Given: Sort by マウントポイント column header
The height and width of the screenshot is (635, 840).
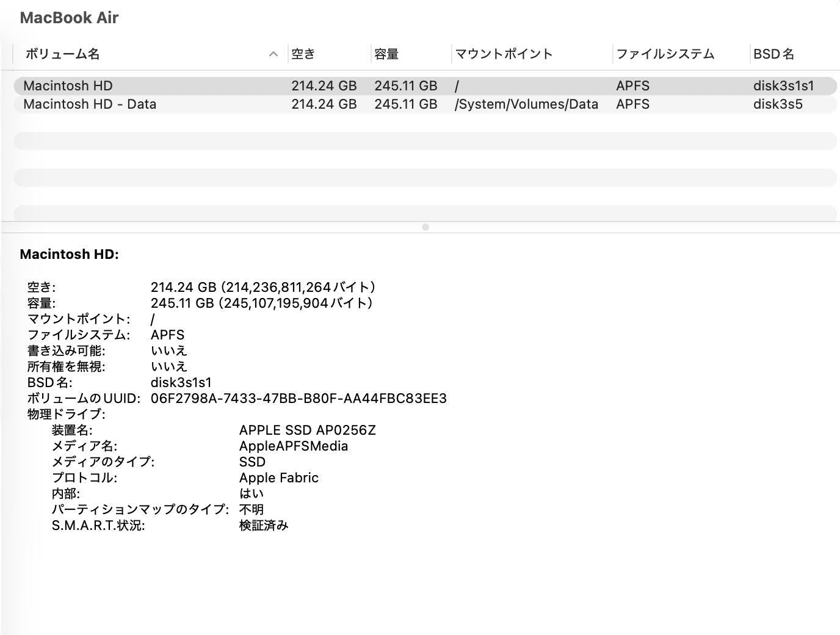Looking at the screenshot, I should tap(504, 54).
